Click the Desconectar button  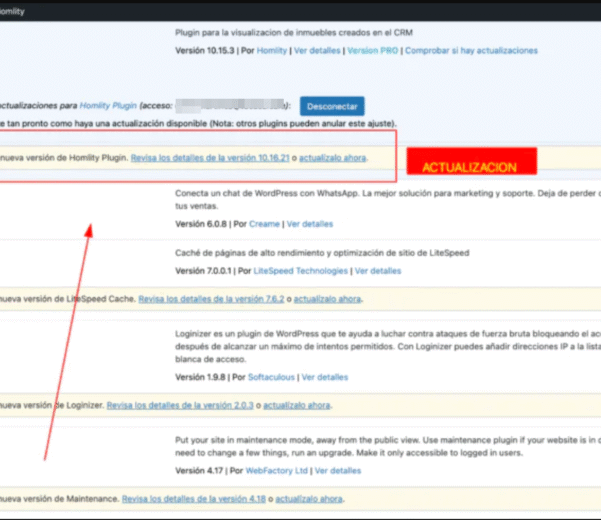click(331, 105)
